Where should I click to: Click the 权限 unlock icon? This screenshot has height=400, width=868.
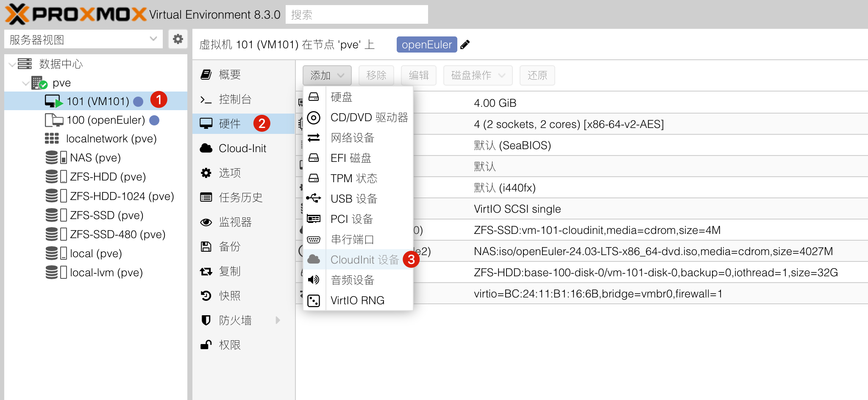coord(206,345)
